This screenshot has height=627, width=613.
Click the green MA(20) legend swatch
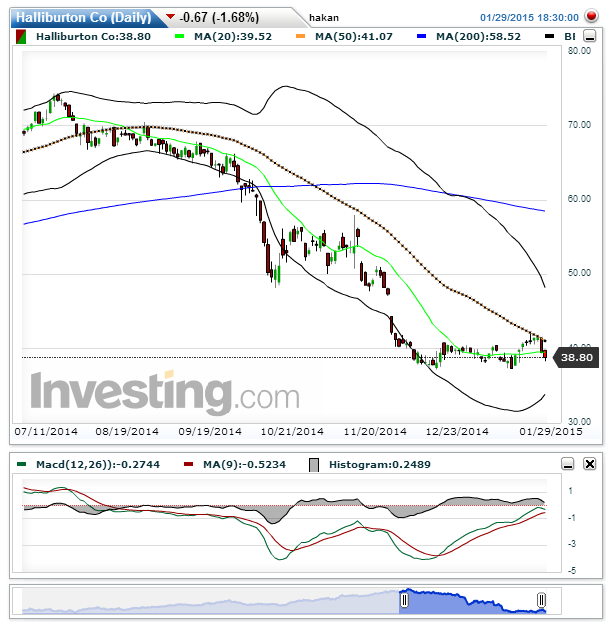179,36
